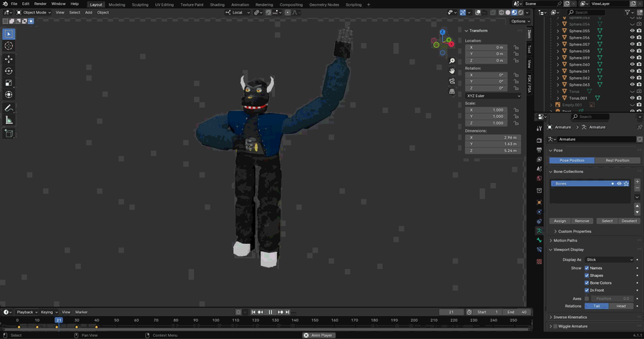Switch to the Sculpting workspace tab
644x339 pixels.
140,4
